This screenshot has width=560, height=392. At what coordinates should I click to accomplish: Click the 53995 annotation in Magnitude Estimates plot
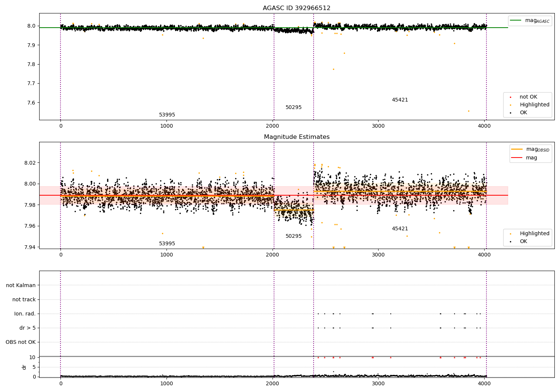pyautogui.click(x=167, y=244)
